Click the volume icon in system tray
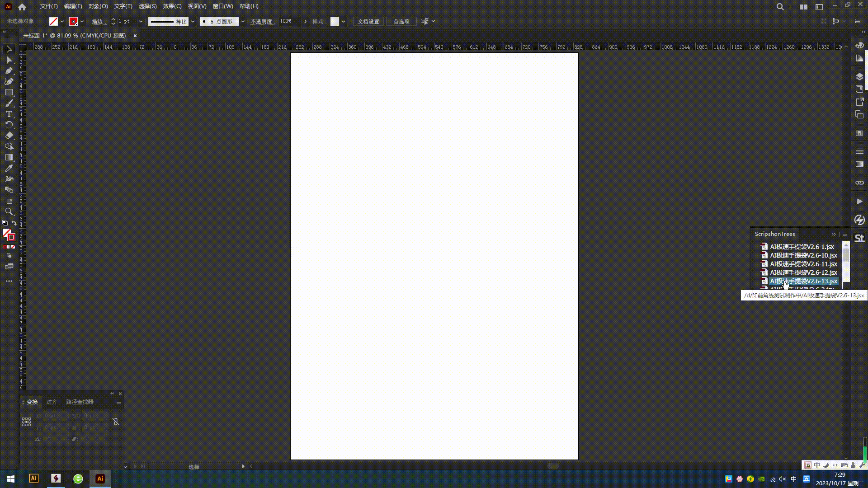Viewport: 868px width, 488px height. [783, 479]
